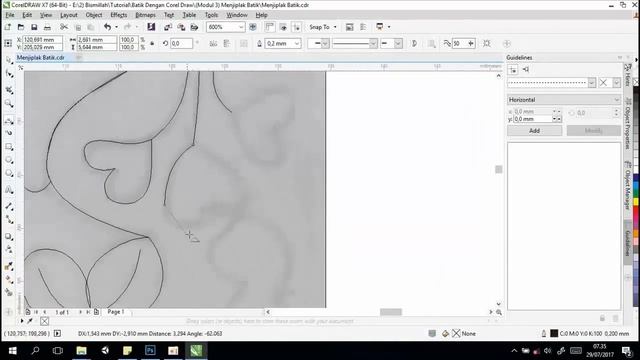Toggle the Close Curve button
The height and width of the screenshot is (360, 640).
[414, 43]
